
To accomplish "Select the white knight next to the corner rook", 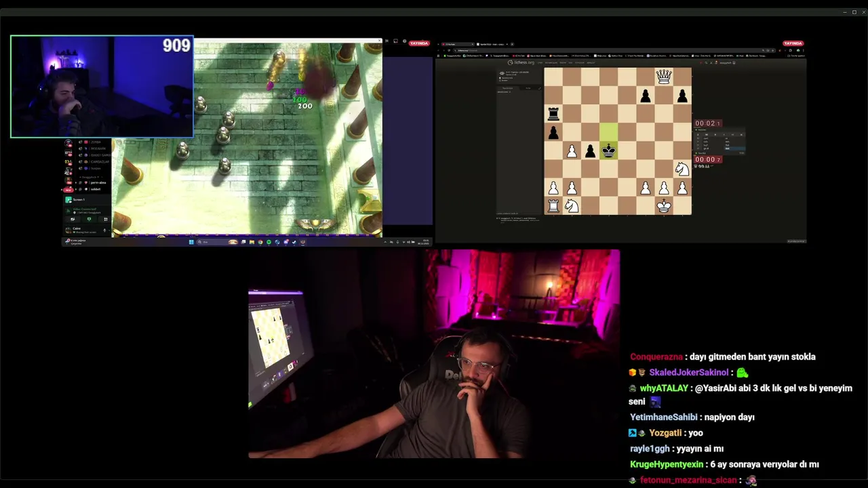I will pyautogui.click(x=572, y=205).
